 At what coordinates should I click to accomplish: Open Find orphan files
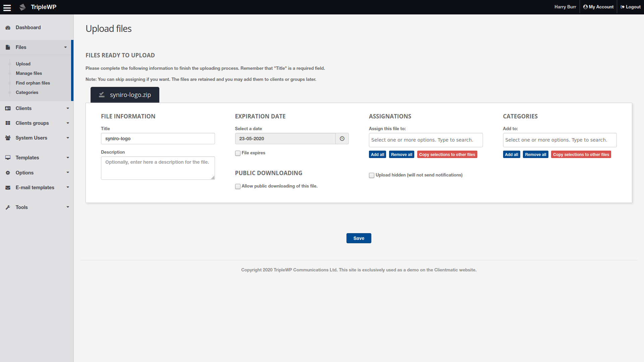tap(33, 83)
